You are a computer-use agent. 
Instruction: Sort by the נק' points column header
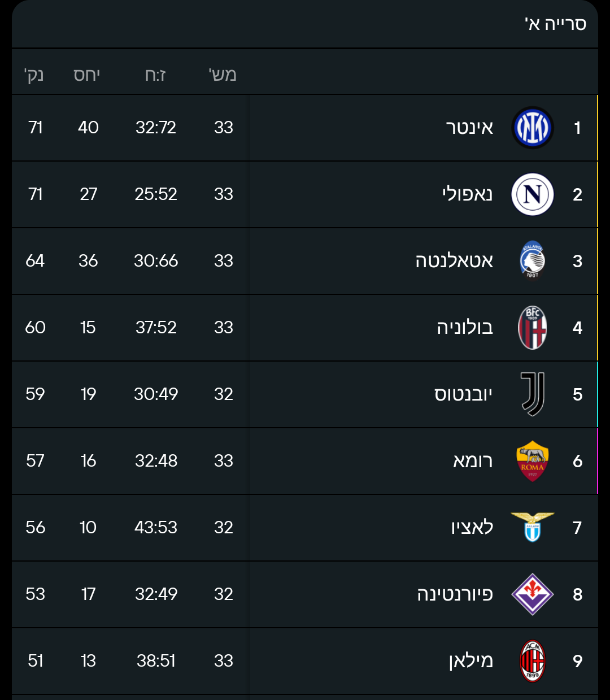(x=34, y=75)
